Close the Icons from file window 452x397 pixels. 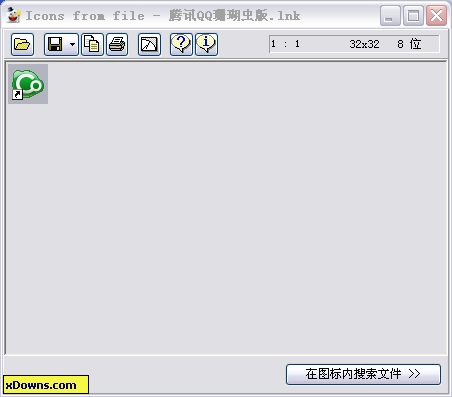(x=436, y=15)
